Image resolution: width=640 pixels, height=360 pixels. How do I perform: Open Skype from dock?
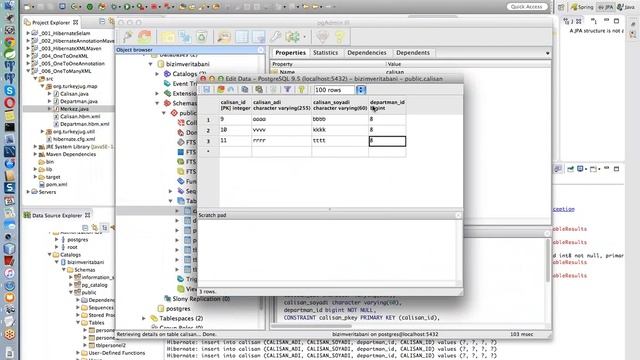(9, 91)
